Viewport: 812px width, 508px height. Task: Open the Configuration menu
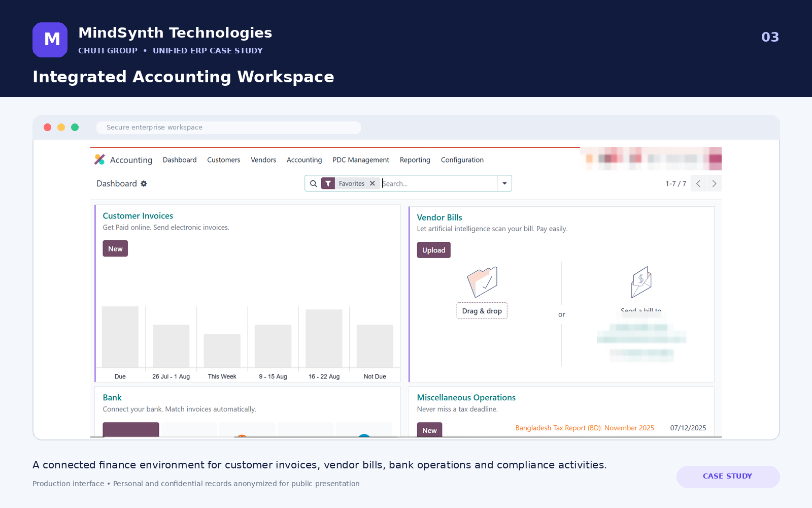[462, 160]
